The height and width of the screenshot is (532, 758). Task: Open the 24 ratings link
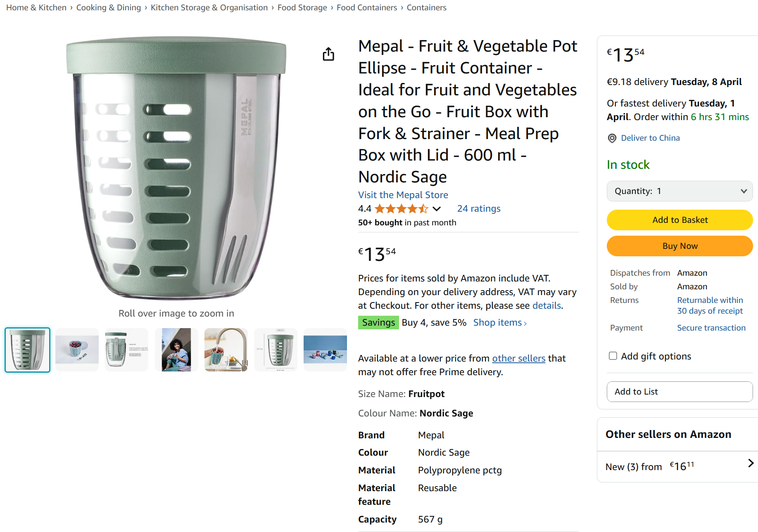(478, 208)
